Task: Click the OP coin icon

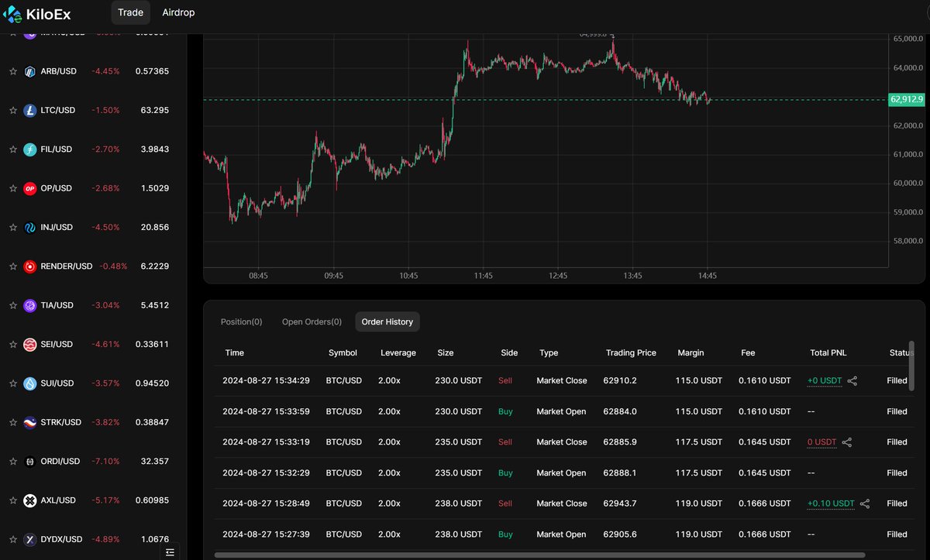Action: [30, 188]
